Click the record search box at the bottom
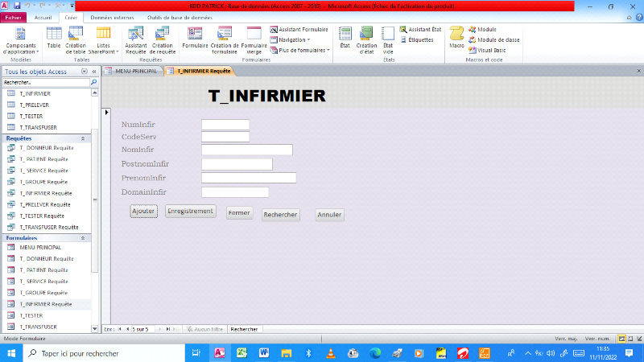The width and height of the screenshot is (644, 362). click(244, 329)
